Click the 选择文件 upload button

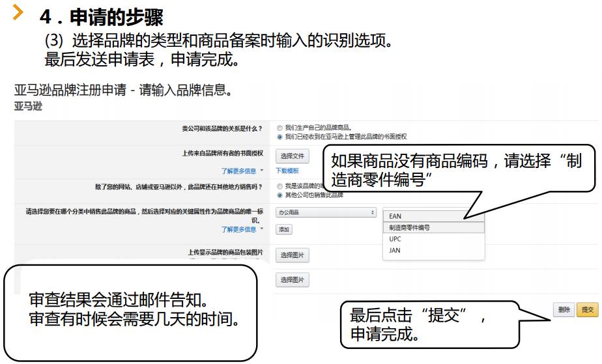[x=292, y=156]
